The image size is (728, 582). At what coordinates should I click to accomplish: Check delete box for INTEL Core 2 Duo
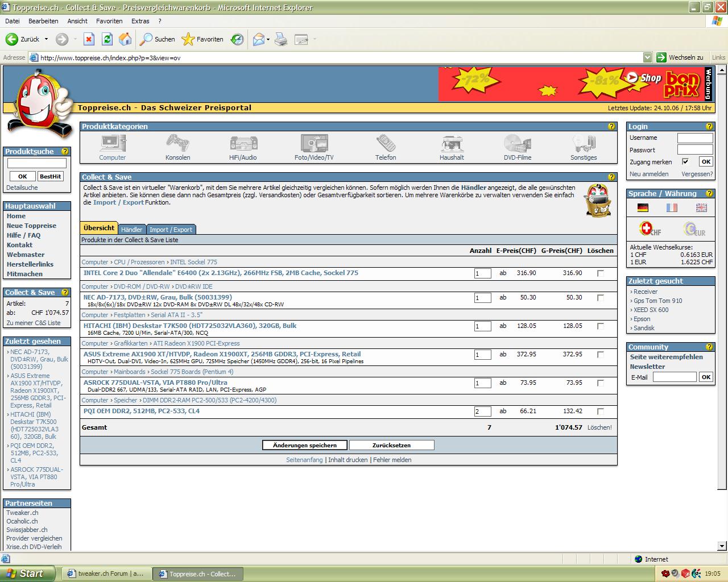[x=600, y=273]
